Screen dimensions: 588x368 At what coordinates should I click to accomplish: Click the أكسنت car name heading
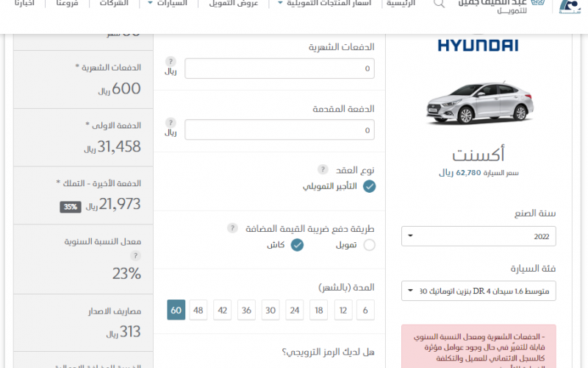click(x=478, y=154)
